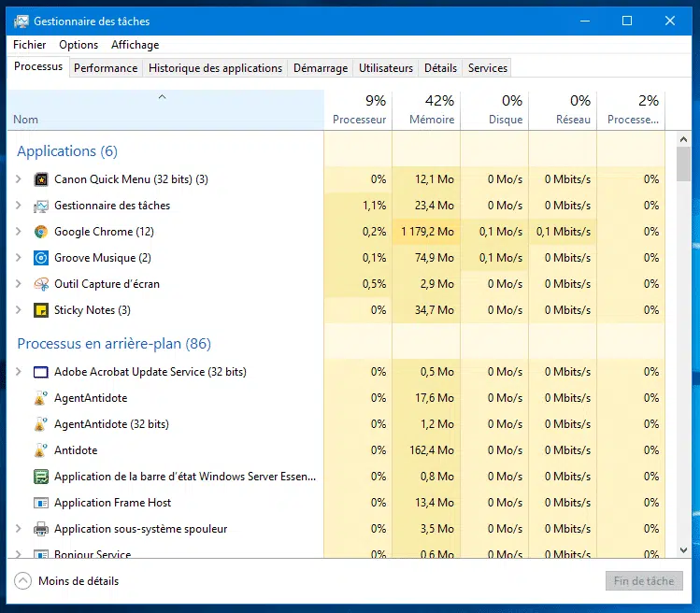Open the Affichage menu

coord(136,45)
